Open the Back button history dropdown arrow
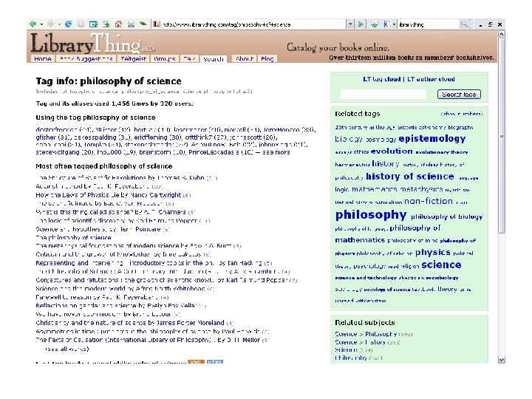The width and height of the screenshot is (532, 399). click(x=41, y=24)
